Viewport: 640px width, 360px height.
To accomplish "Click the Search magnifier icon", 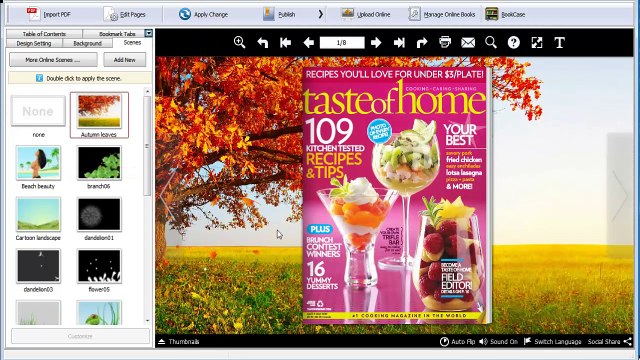I will [x=491, y=42].
